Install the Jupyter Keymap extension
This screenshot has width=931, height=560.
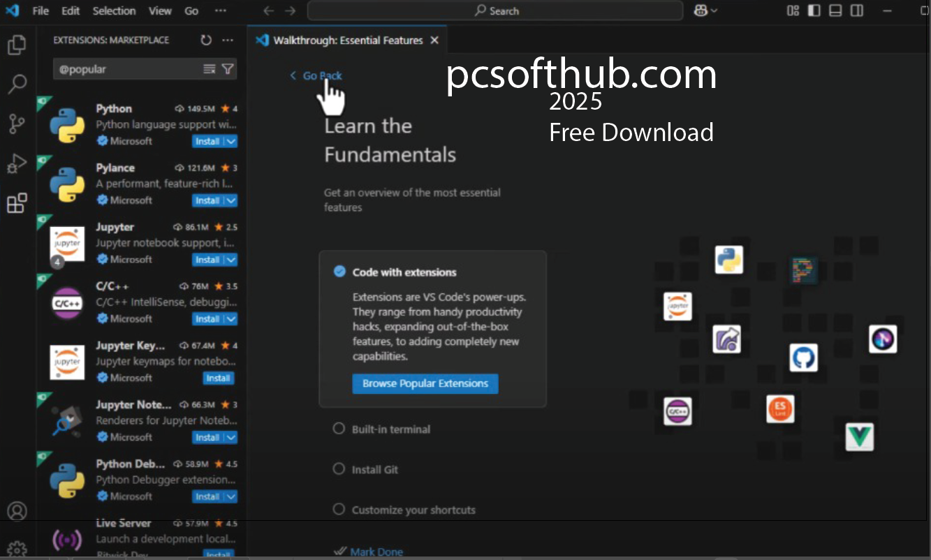pos(218,378)
